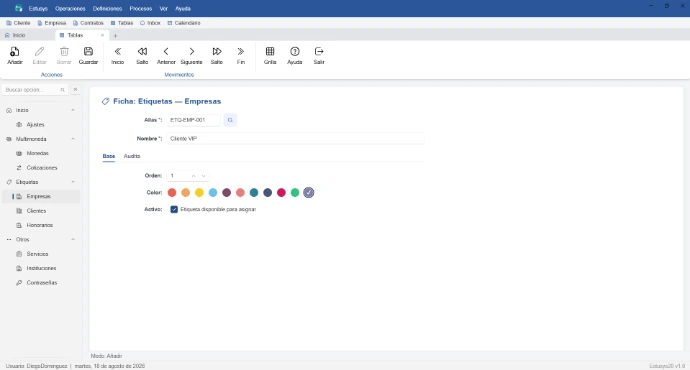Viewport: 690px width, 370px height.
Task: Toggle Etiqueta disponible para asignar checkbox
Action: 174,209
